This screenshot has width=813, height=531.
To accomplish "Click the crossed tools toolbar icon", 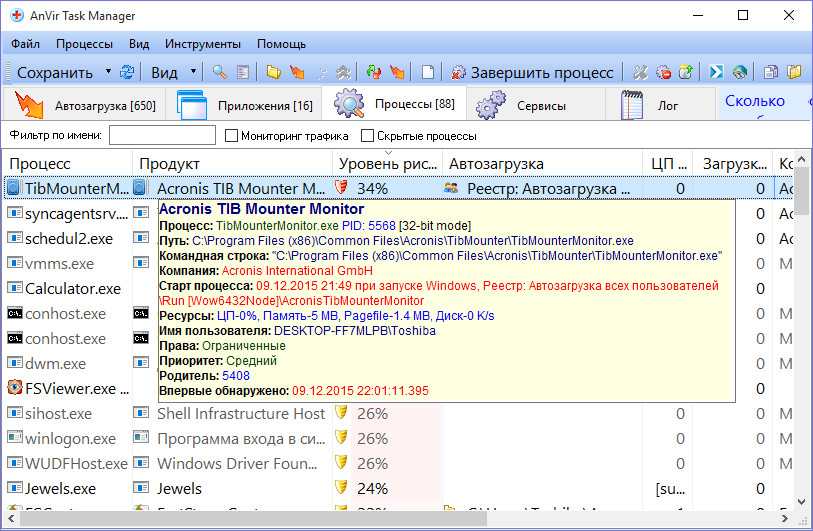I will (640, 72).
